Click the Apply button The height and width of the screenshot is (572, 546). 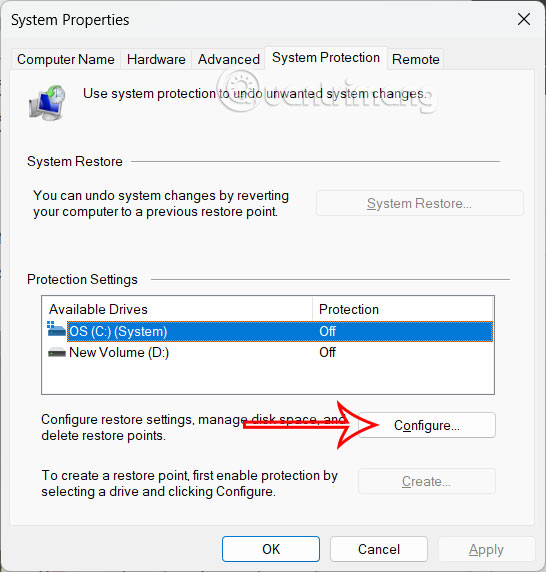click(x=486, y=549)
